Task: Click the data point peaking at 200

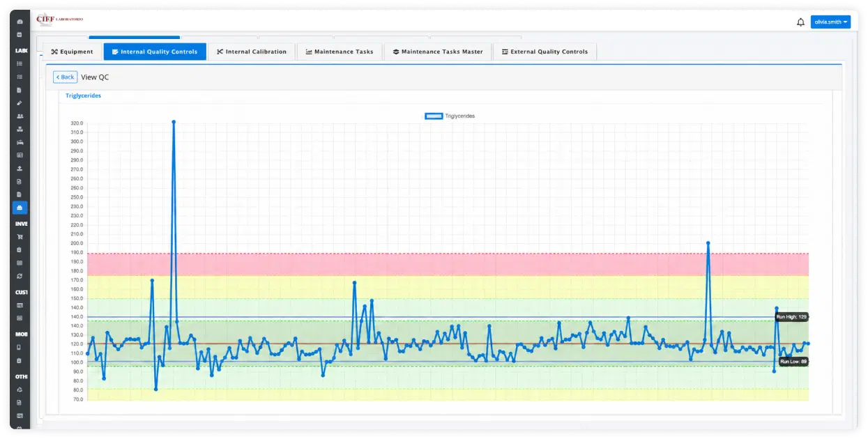Action: [x=708, y=243]
